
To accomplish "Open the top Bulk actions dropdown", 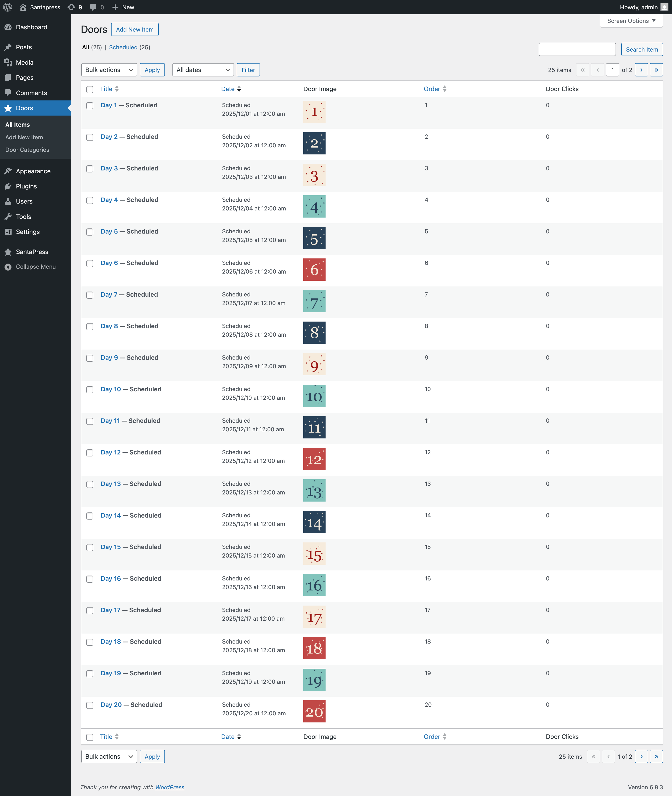I will point(109,70).
